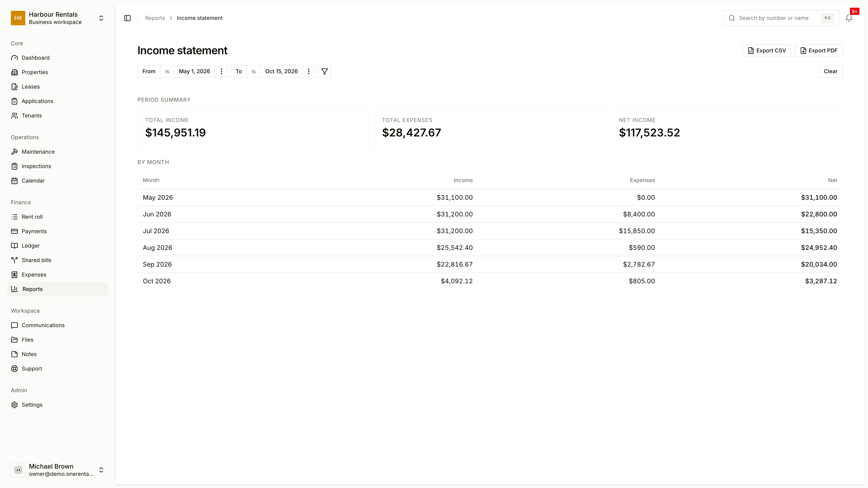Select the Oct 2026 row
Viewport: 868px width, 488px height.
click(490, 281)
